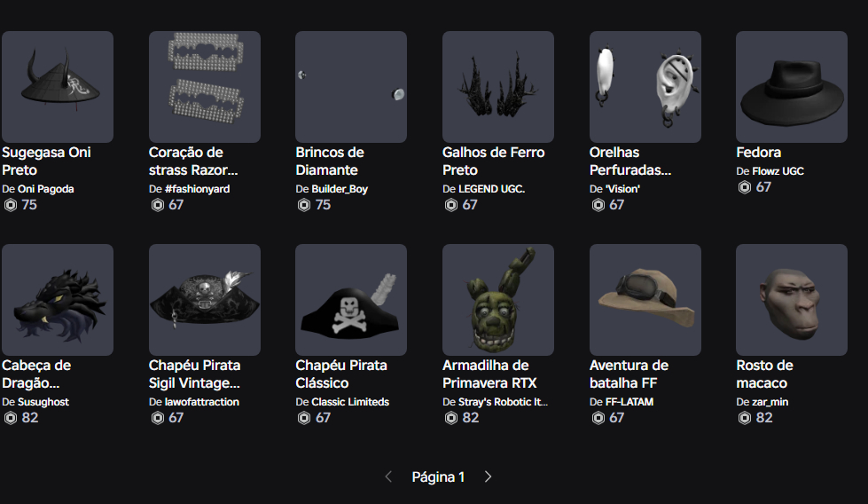
Task: Click the Armadilha de Primavera RTX title
Action: [490, 374]
